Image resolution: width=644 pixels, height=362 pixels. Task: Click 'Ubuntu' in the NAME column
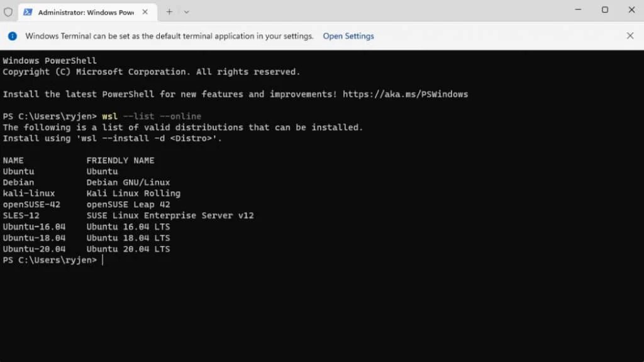click(18, 171)
